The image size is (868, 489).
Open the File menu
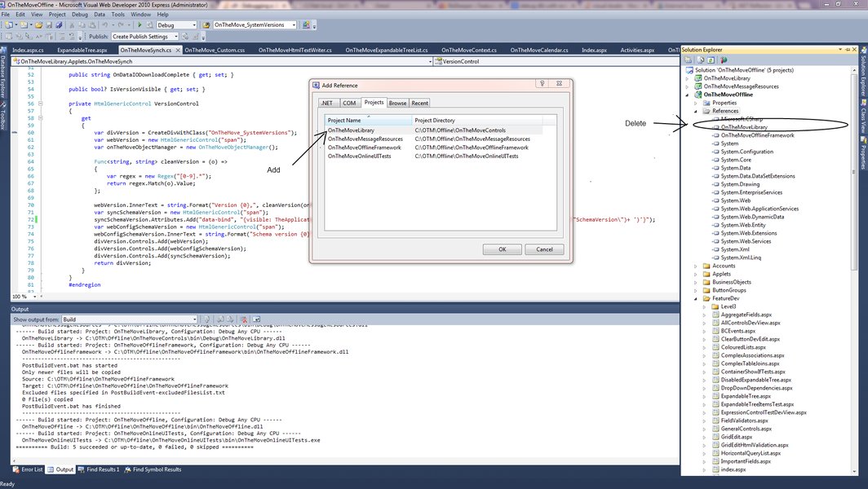(6, 15)
